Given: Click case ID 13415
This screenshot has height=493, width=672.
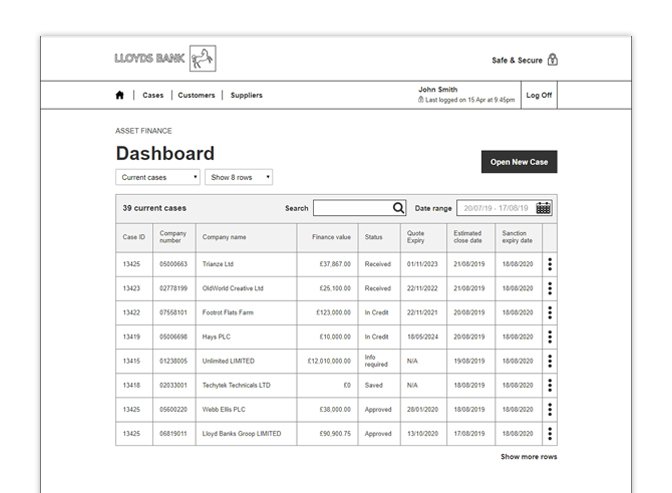Looking at the screenshot, I should click(x=131, y=361).
